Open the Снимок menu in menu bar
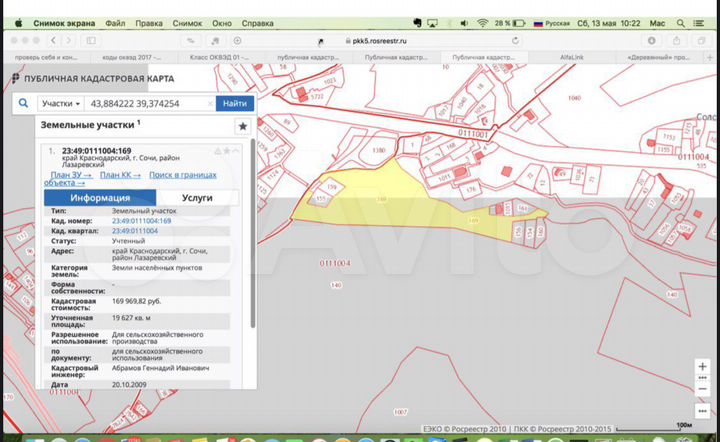 (188, 22)
